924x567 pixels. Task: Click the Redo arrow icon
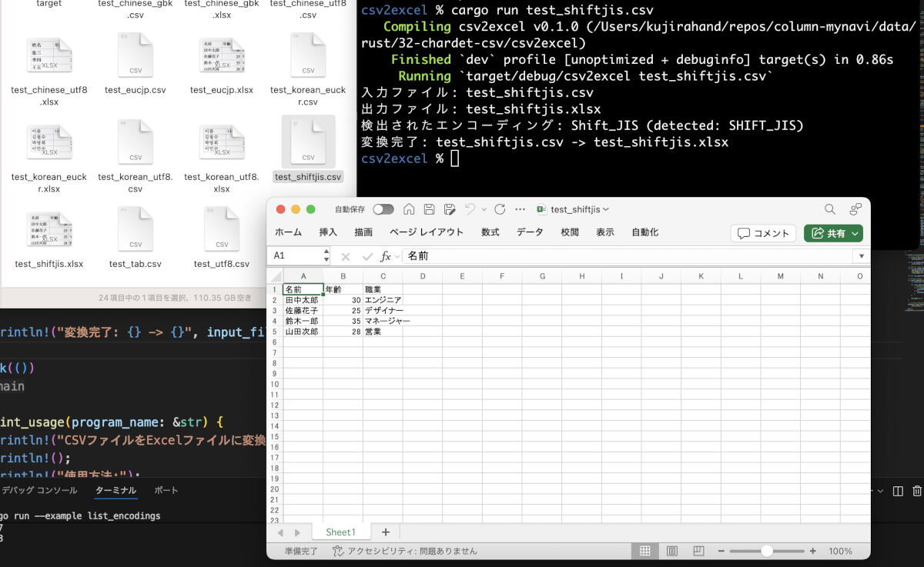pos(500,208)
